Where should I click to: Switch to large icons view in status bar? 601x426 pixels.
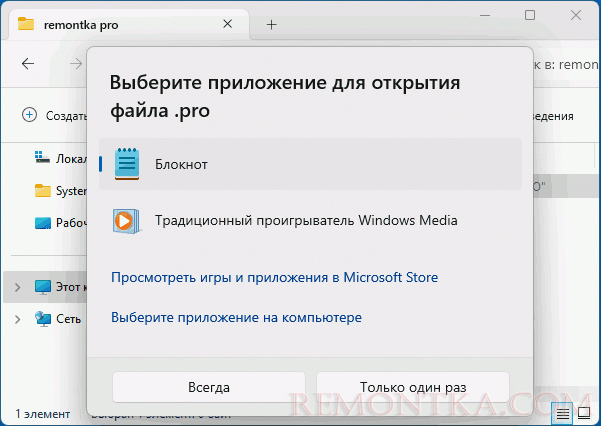[x=584, y=413]
